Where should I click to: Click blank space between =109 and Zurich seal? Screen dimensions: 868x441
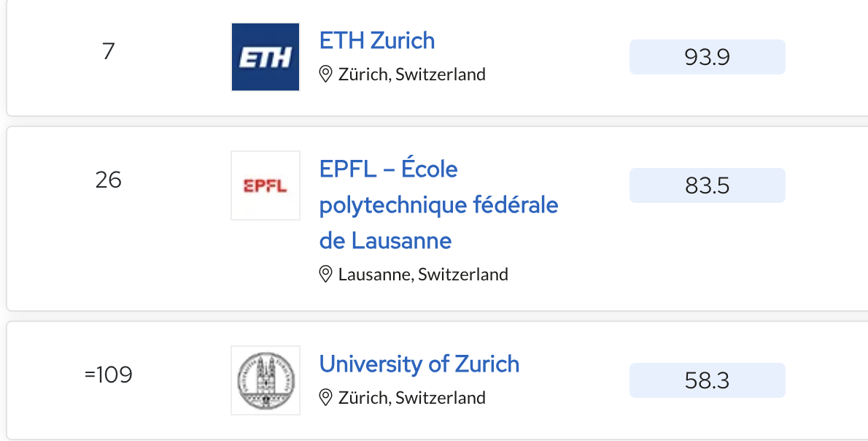point(182,380)
